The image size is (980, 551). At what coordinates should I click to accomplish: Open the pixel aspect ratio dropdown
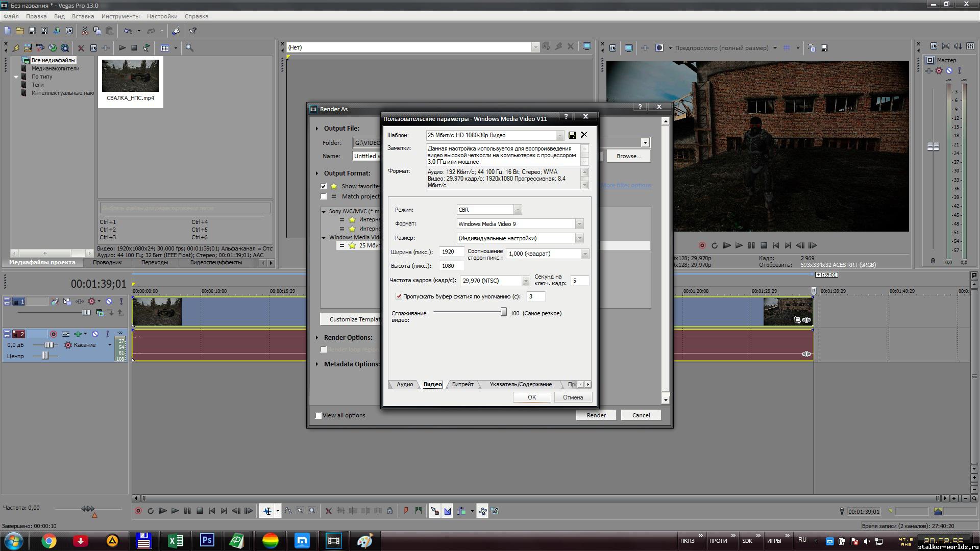pos(585,254)
